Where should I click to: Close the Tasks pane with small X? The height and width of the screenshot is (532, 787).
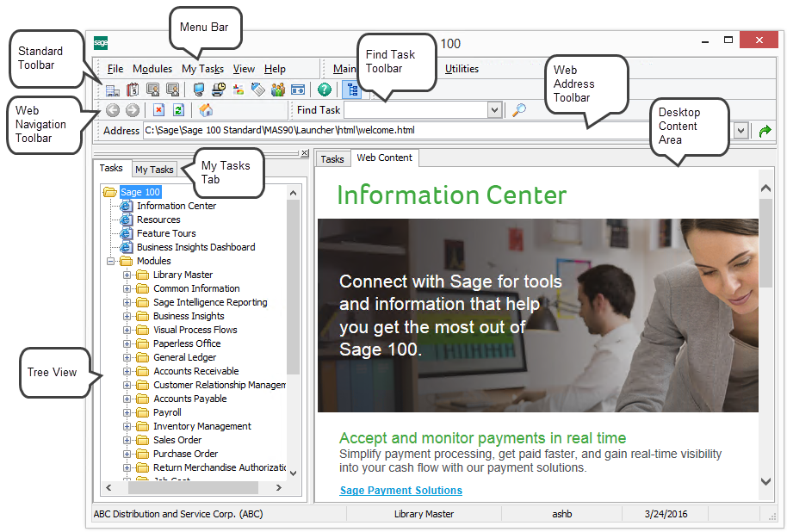(304, 153)
